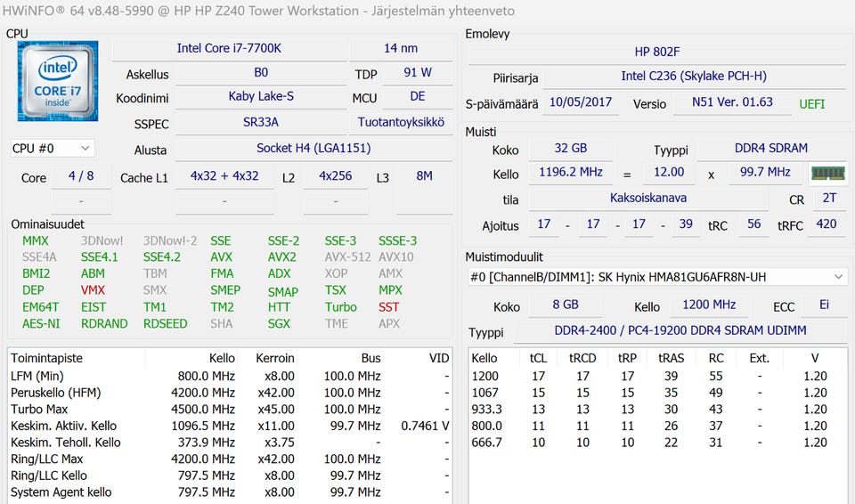This screenshot has width=855, height=504.
Task: Click the Turbo feature flag
Action: [341, 307]
